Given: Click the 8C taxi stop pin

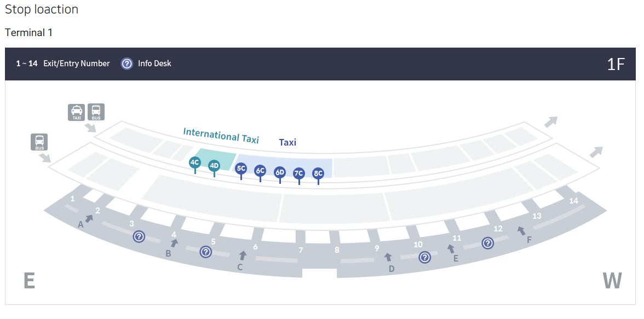Looking at the screenshot, I should click(x=318, y=174).
